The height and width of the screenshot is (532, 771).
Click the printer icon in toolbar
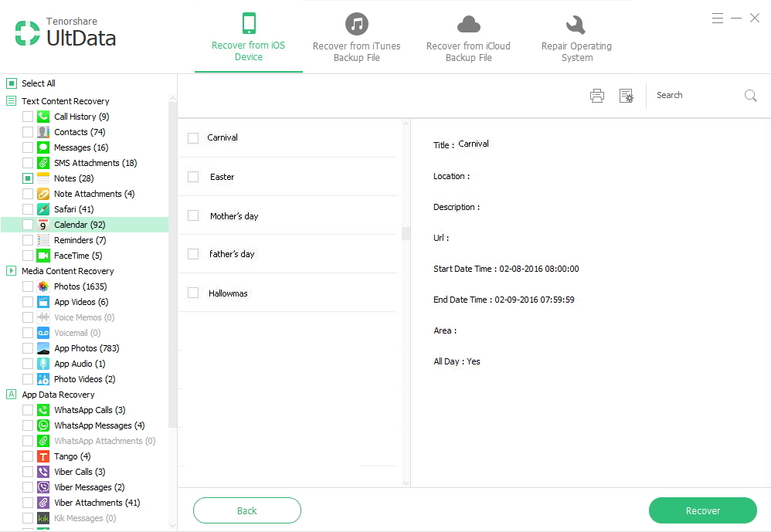coord(596,96)
